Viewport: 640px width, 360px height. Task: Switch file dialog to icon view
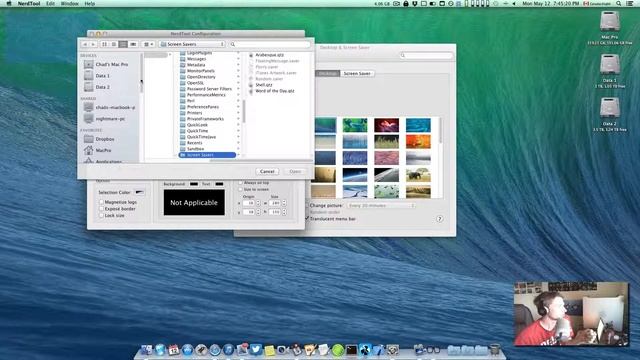coord(104,44)
